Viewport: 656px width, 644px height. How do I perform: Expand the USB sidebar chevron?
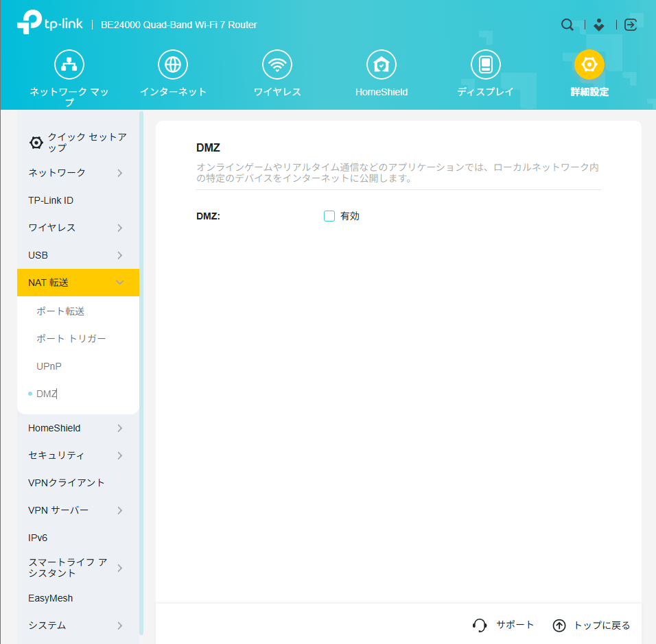pyautogui.click(x=120, y=255)
